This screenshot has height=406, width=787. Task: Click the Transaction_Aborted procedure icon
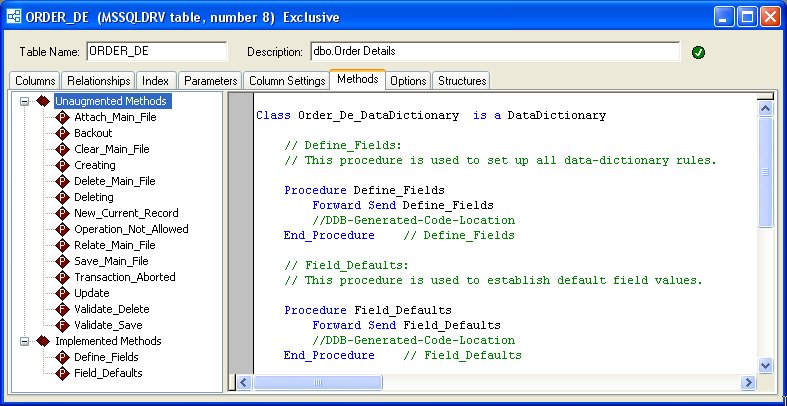coord(62,278)
